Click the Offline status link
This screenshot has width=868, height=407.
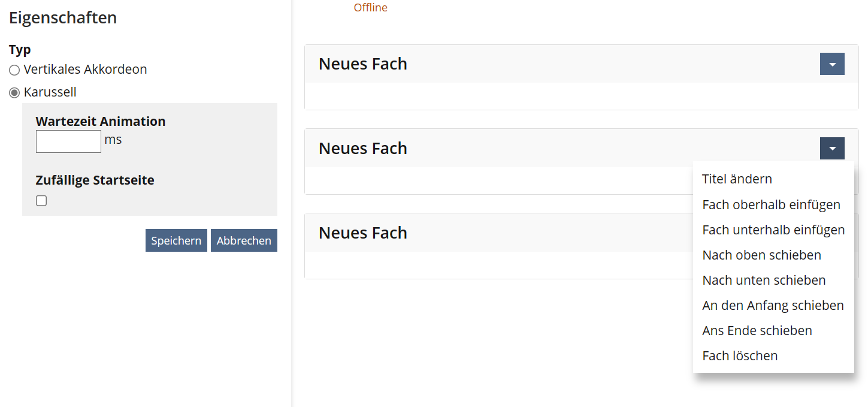coord(370,8)
